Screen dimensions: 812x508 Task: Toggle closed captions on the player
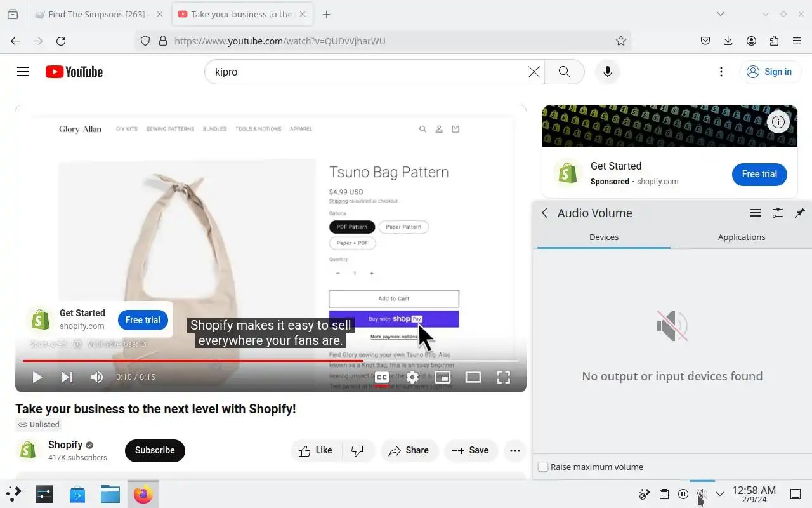(x=381, y=377)
